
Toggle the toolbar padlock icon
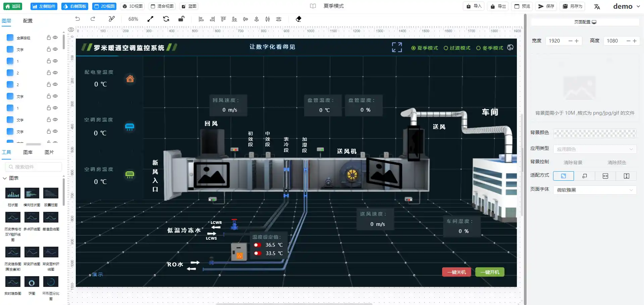[x=181, y=19]
